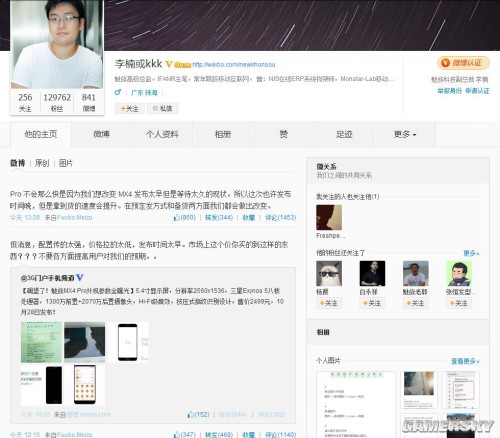The image size is (500, 438).
Task: Open the grumpy cat avatar in fans list
Action: tap(329, 273)
